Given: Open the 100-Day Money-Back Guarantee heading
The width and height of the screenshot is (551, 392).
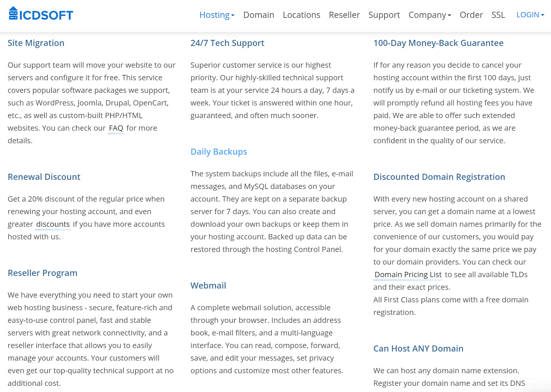Looking at the screenshot, I should coord(438,43).
